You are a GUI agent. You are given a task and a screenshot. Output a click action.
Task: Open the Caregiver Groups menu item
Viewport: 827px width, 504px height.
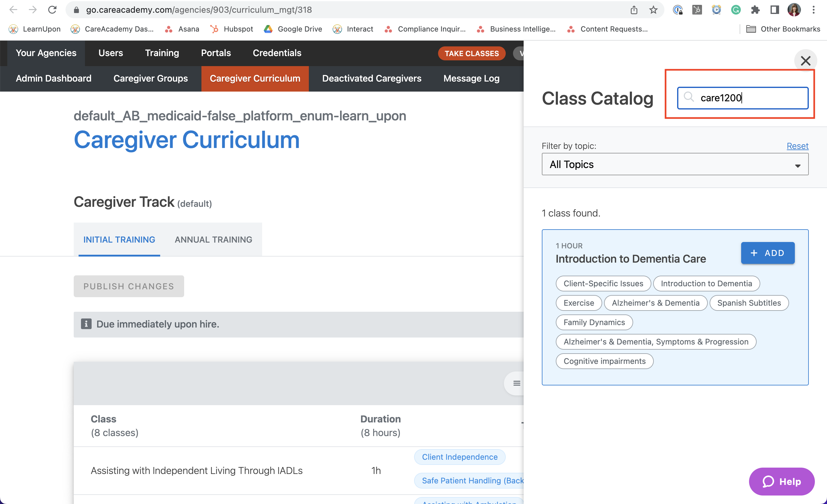click(150, 78)
